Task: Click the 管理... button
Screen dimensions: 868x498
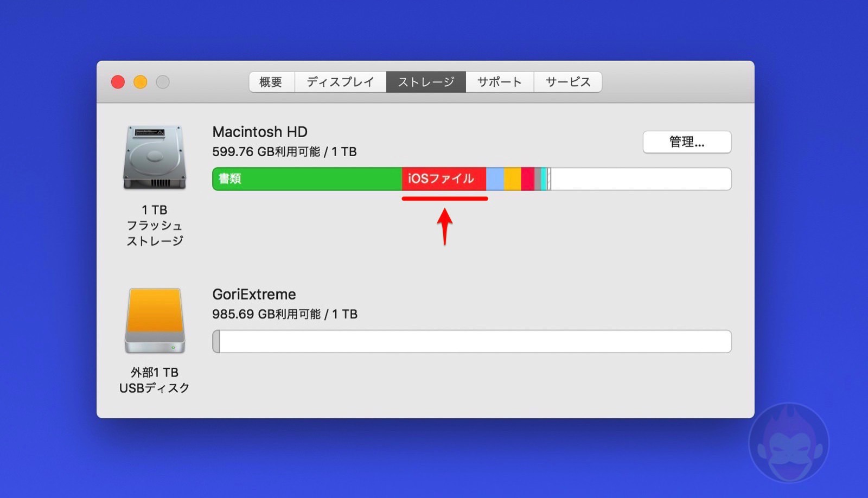Action: (687, 142)
